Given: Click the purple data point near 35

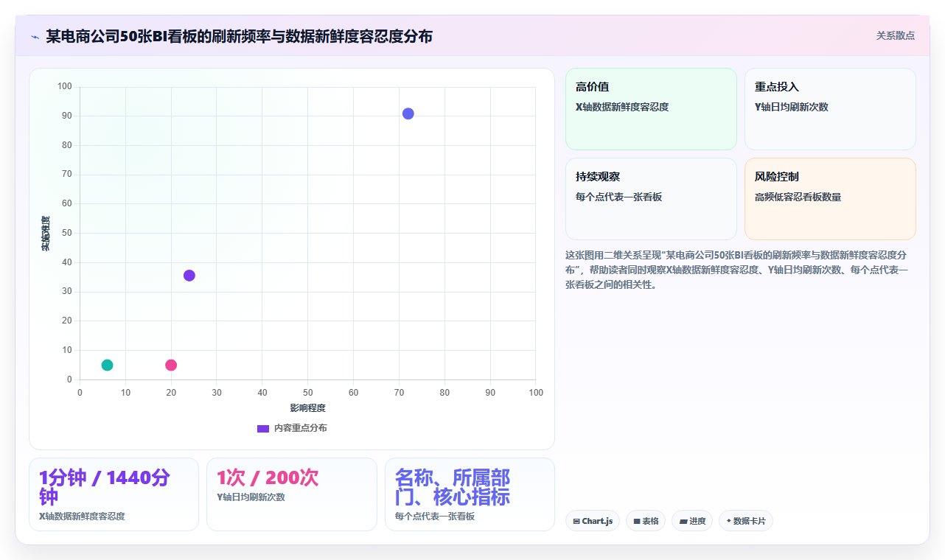Looking at the screenshot, I should point(189,276).
